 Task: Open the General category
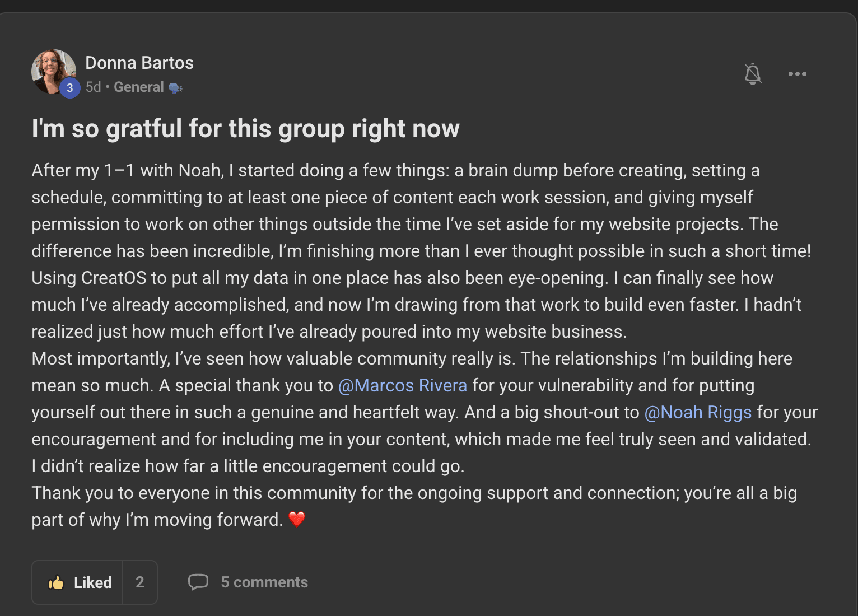[x=139, y=87]
